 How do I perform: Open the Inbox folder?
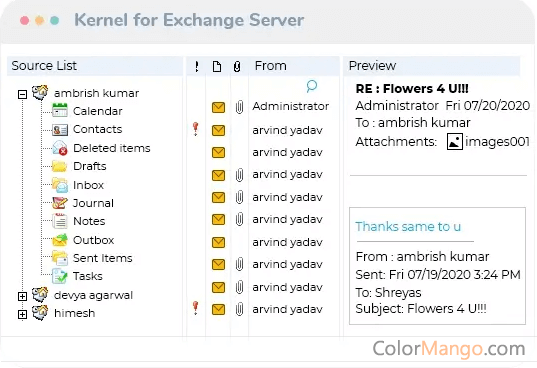pyautogui.click(x=88, y=185)
